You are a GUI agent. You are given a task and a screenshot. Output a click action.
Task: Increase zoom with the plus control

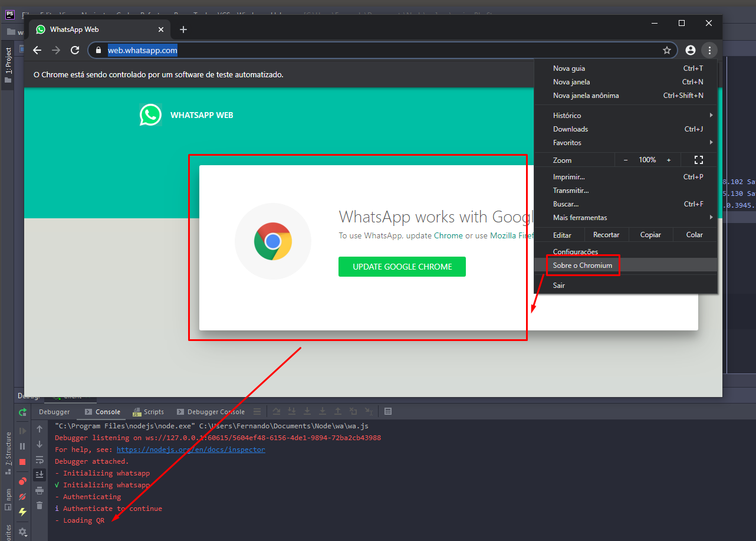(669, 159)
